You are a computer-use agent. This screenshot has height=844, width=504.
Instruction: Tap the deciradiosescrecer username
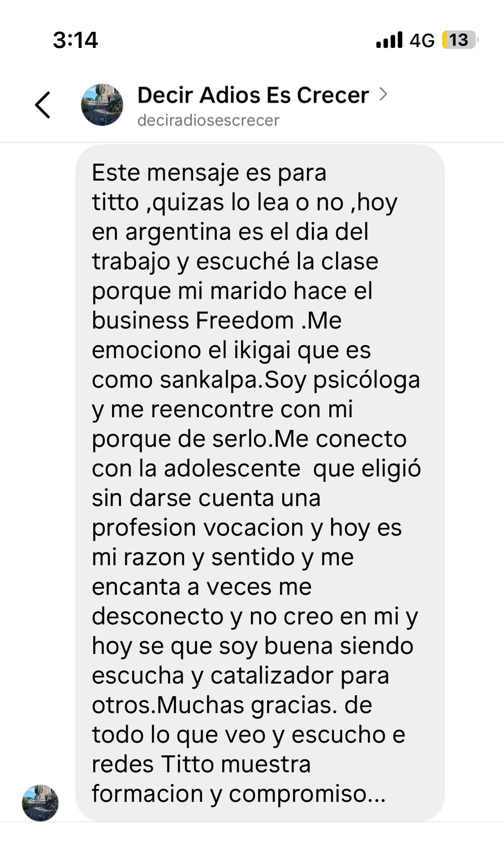point(208,121)
